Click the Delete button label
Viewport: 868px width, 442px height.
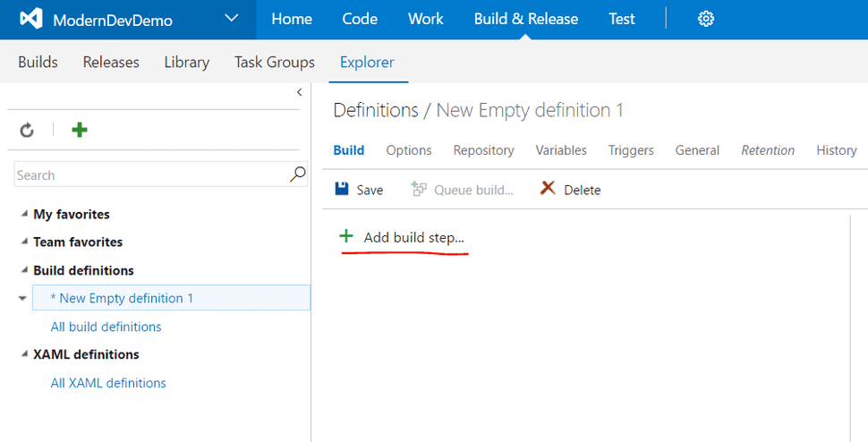(x=583, y=190)
